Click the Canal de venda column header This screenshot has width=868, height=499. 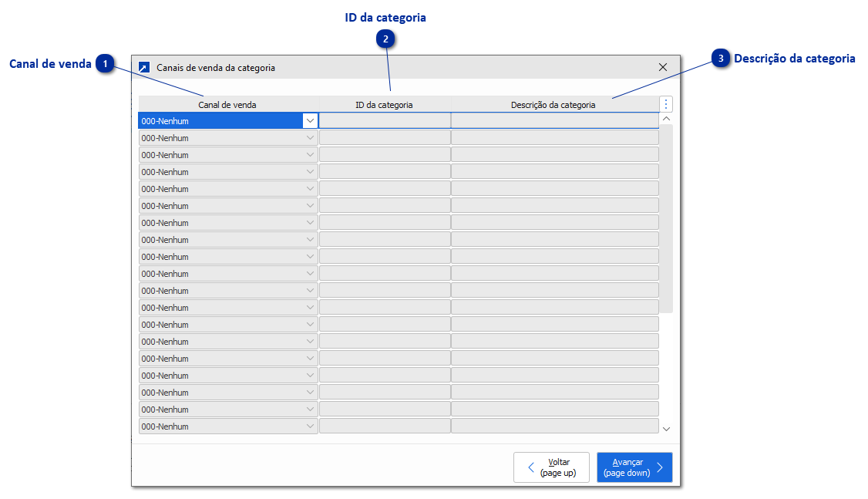point(227,104)
